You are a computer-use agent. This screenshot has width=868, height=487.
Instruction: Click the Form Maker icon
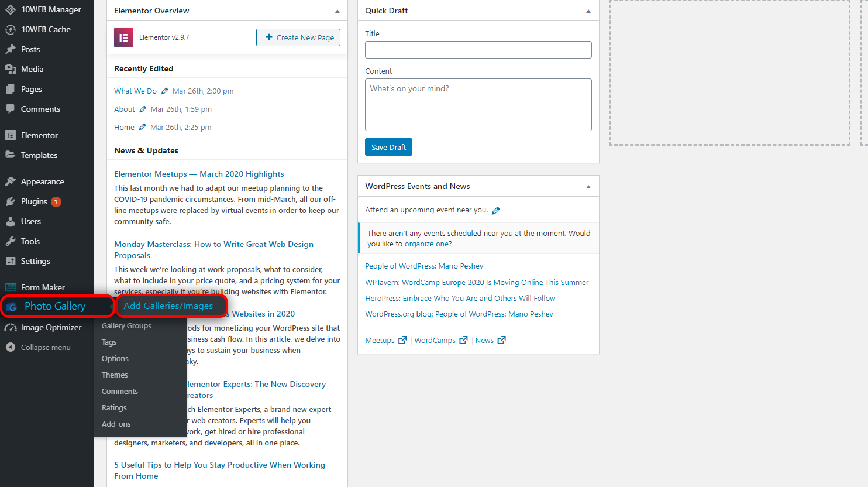(x=11, y=287)
